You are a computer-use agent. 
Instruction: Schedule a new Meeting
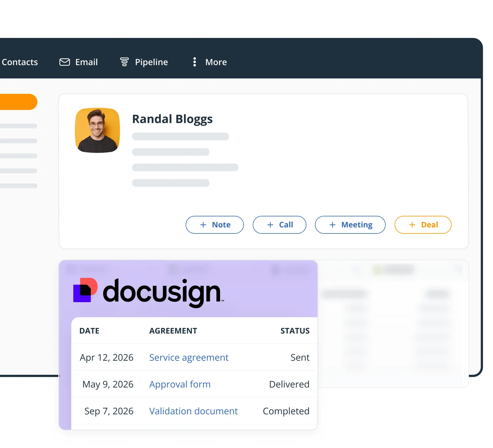tap(350, 225)
